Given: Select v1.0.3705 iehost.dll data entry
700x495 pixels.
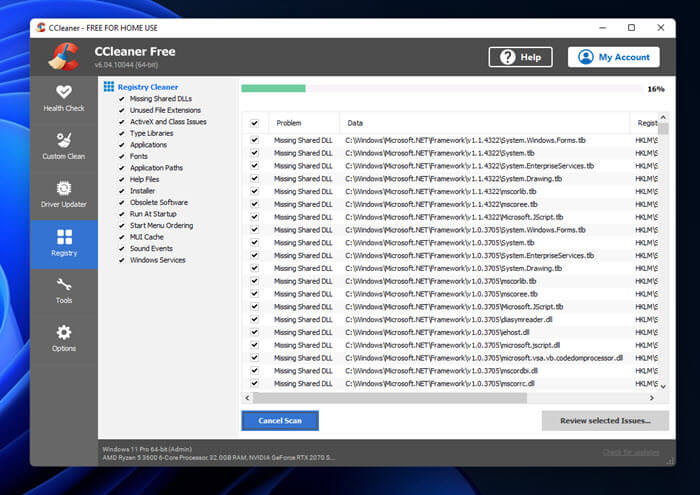Looking at the screenshot, I should coord(437,333).
